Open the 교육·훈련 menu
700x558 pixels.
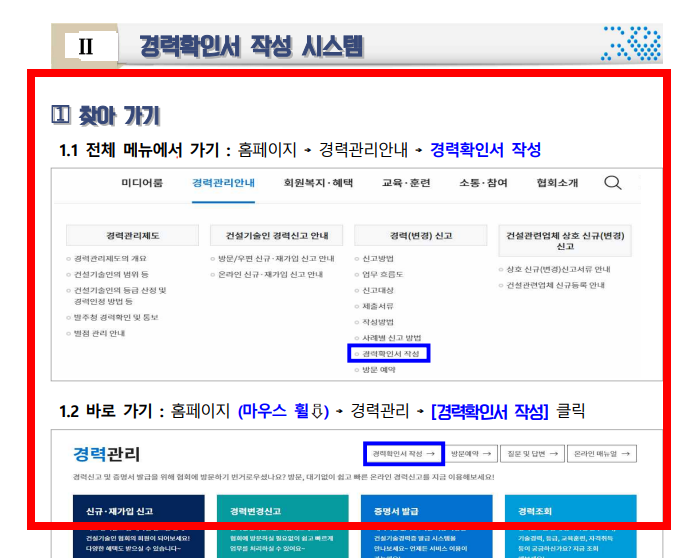(406, 183)
